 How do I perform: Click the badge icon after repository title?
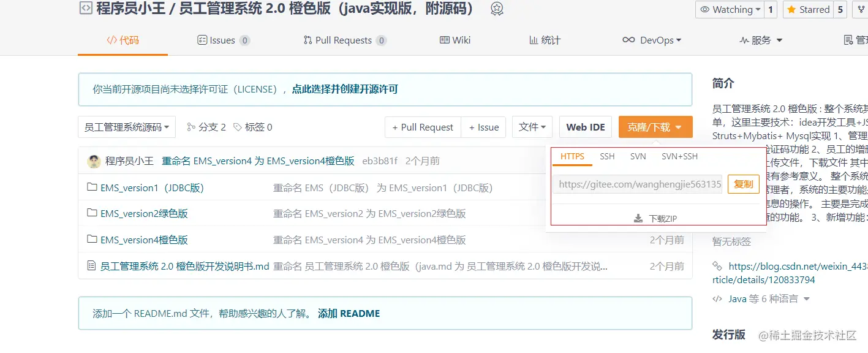pyautogui.click(x=497, y=9)
